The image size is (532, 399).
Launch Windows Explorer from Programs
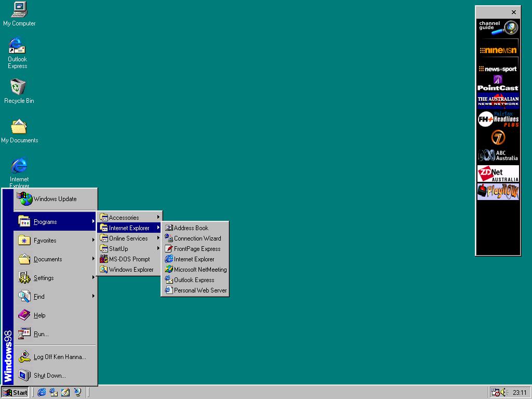click(129, 270)
